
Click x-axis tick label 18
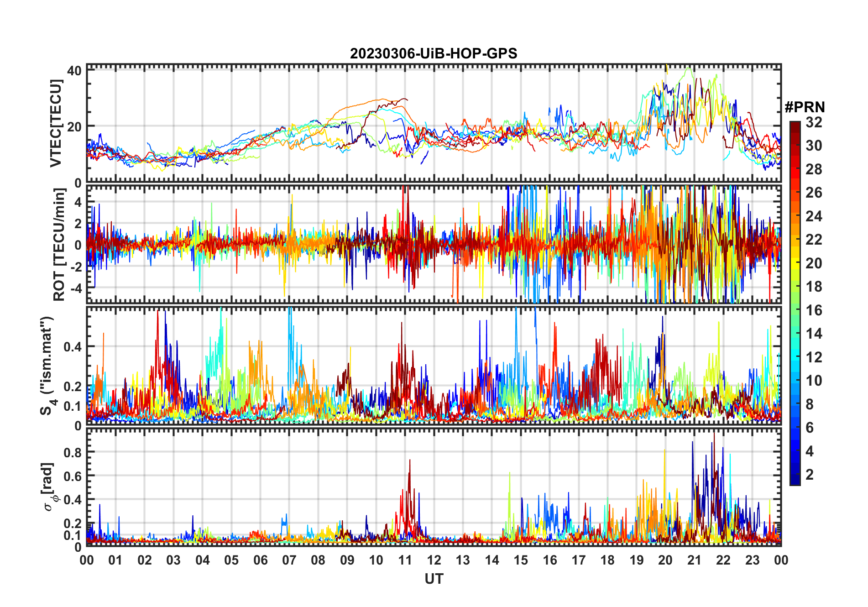pos(607,560)
